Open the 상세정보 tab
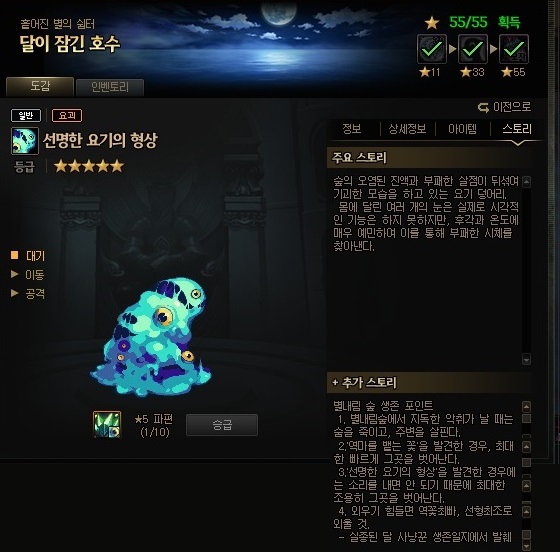This screenshot has height=552, width=560. 407,129
